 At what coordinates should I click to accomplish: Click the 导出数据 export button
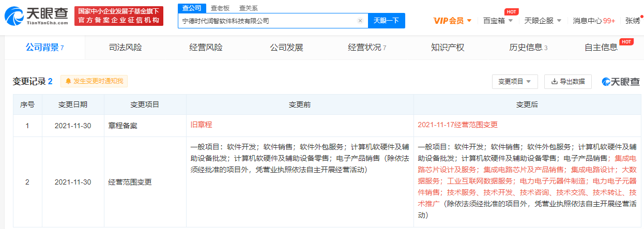tap(568, 82)
